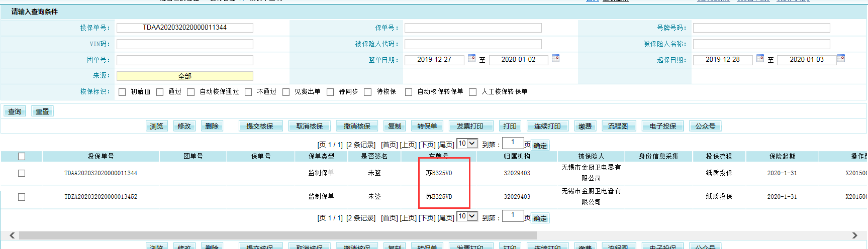Check the 待核保 checkbox
868x249 pixels.
click(x=367, y=92)
